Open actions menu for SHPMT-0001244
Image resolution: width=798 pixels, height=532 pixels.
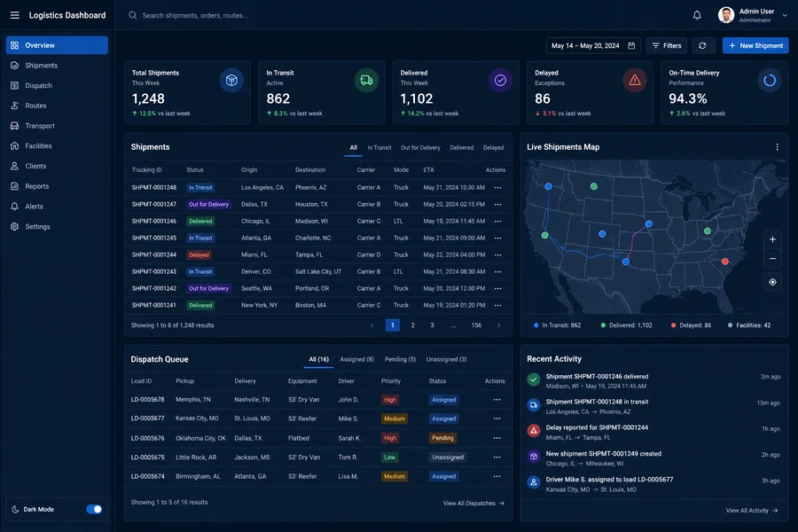pyautogui.click(x=497, y=255)
